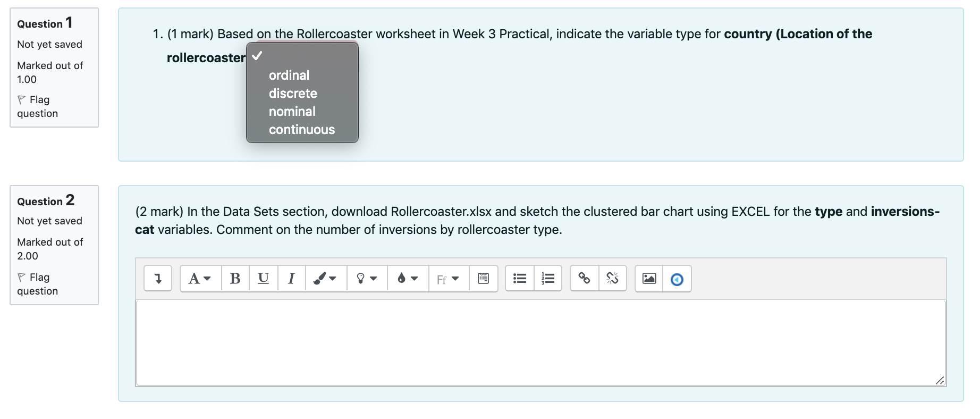Apply bold formatting
The width and height of the screenshot is (980, 419).
[235, 279]
